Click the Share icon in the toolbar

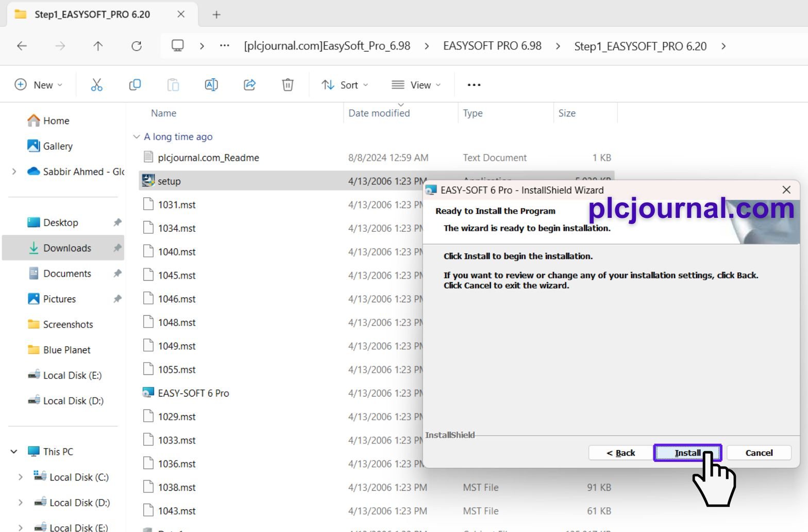[249, 85]
